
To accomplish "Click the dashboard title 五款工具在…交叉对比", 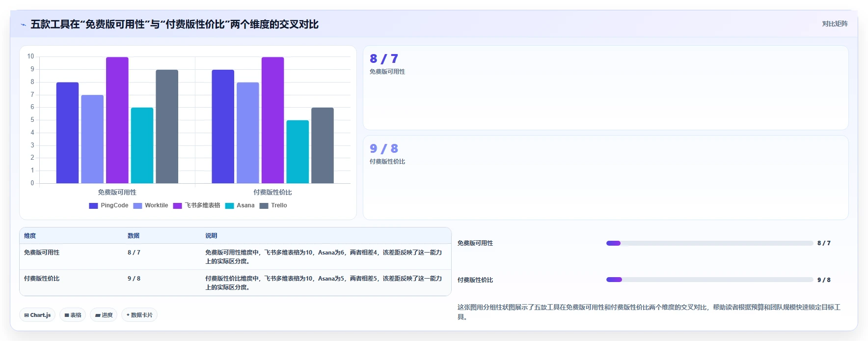I will point(175,25).
